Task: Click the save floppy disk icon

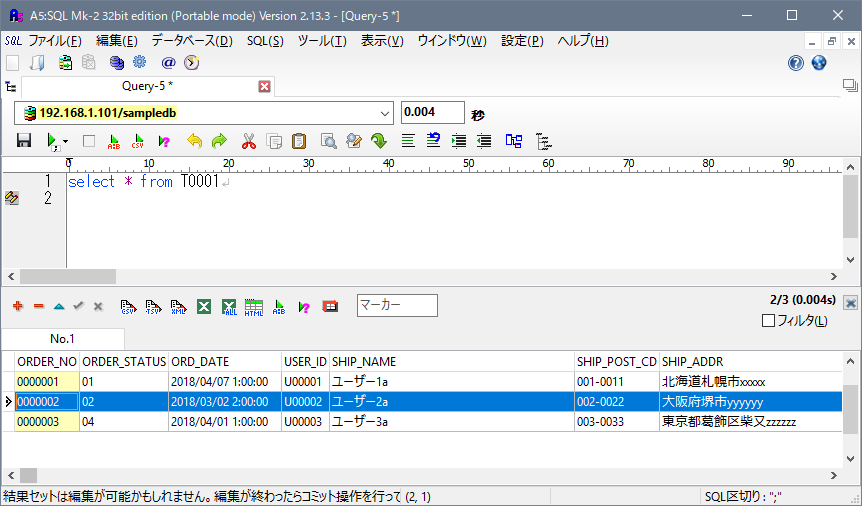Action: (24, 141)
